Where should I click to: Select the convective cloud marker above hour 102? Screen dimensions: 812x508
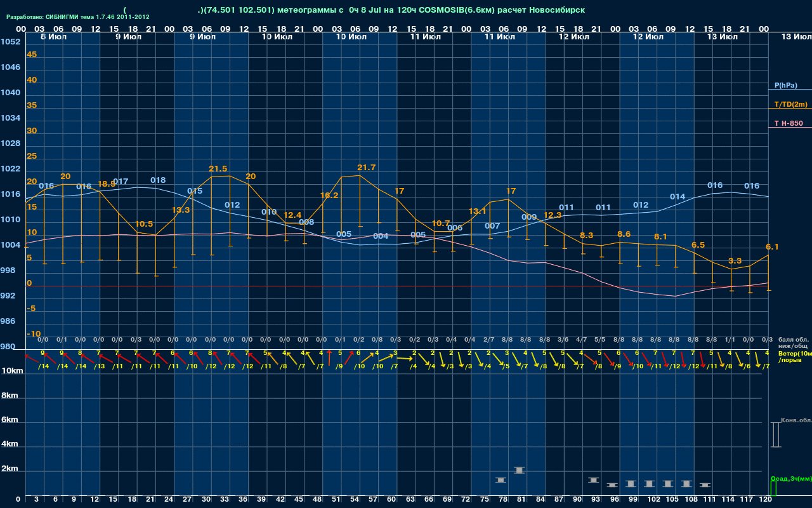click(649, 484)
